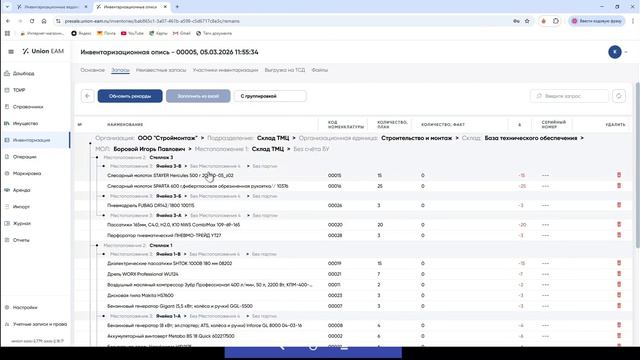Delete the SPARTA 600 hammer row

tap(619, 186)
